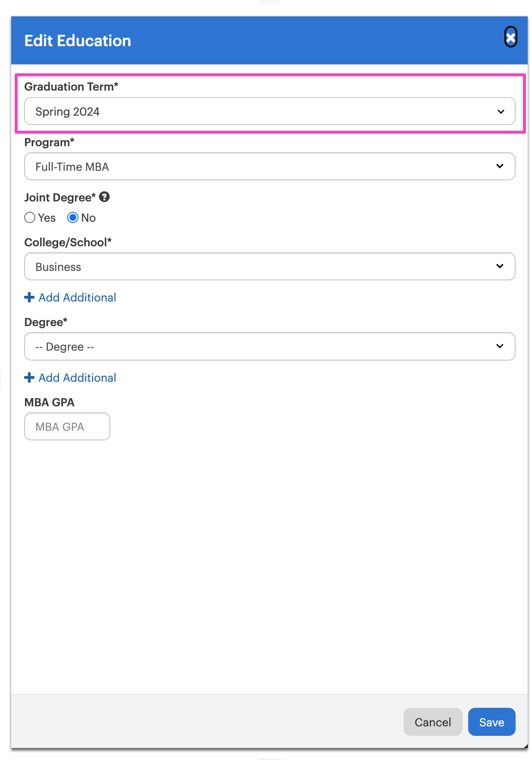Click Add Additional link under Degree
532x760 pixels.
[x=77, y=378]
